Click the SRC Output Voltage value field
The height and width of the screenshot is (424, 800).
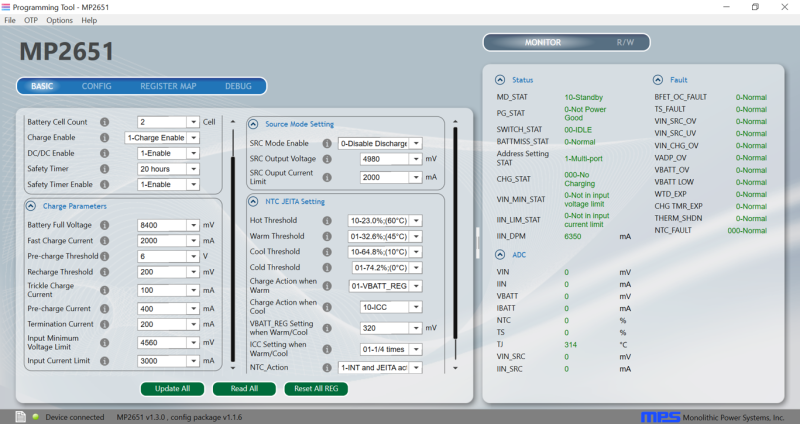[385, 159]
